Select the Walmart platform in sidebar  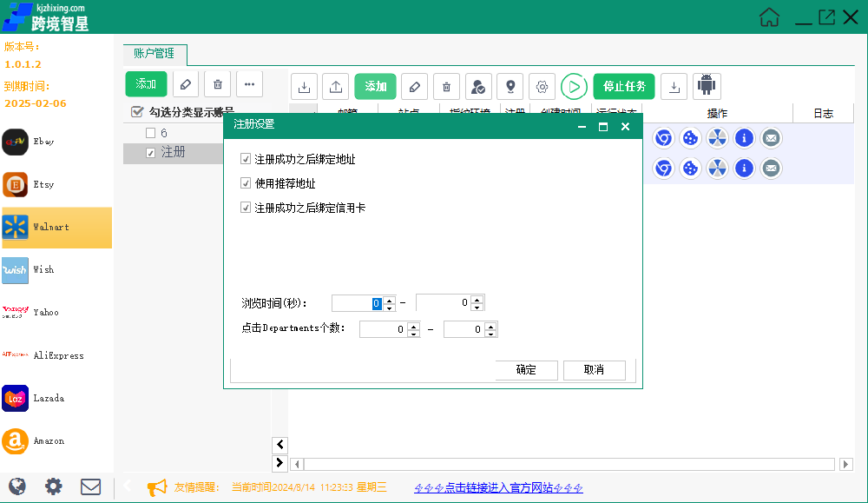click(x=57, y=227)
